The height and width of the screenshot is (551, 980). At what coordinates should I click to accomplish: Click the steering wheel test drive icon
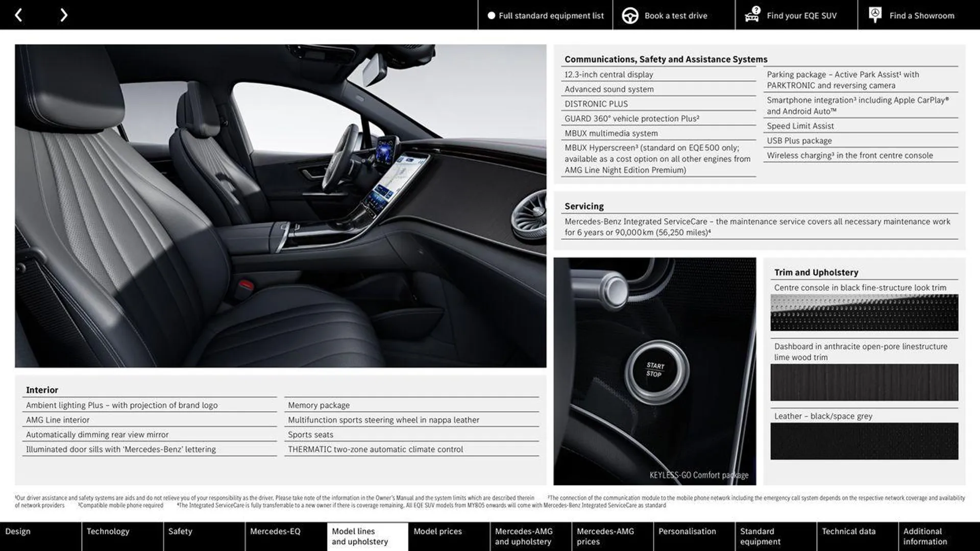(x=630, y=16)
